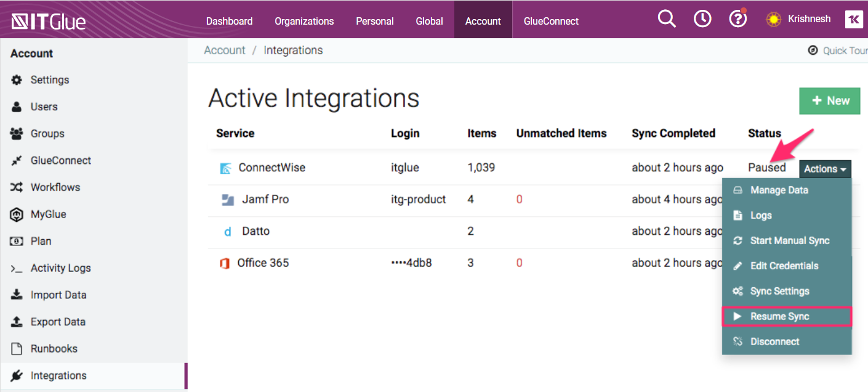Screen dimensions: 868x392
Task: Click the GlueConnect arrows icon in sidebar
Action: [17, 161]
